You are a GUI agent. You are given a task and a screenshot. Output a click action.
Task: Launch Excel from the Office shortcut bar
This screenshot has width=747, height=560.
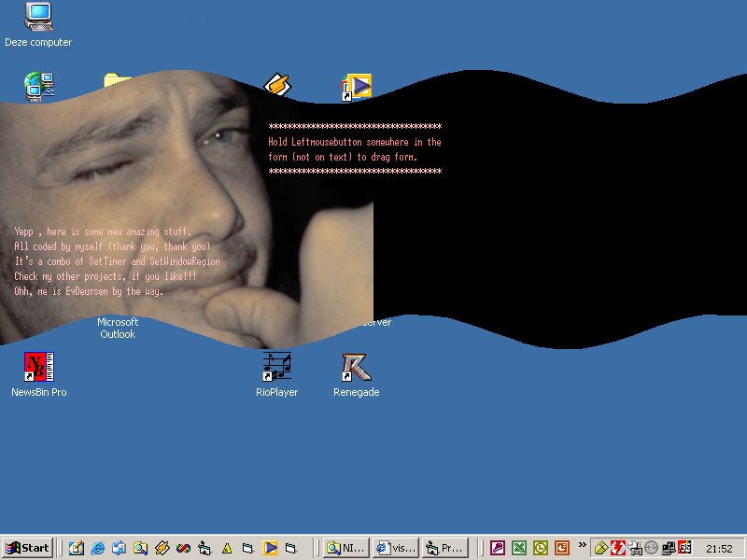tap(519, 548)
